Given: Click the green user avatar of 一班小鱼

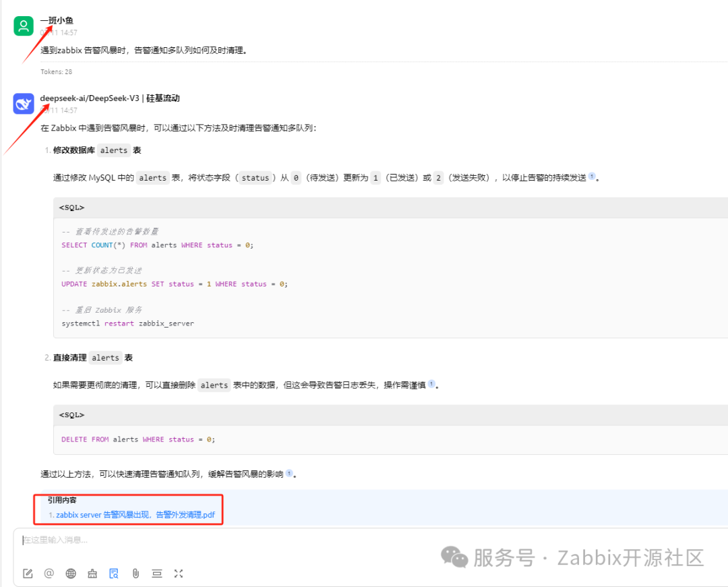Looking at the screenshot, I should coord(24,26).
